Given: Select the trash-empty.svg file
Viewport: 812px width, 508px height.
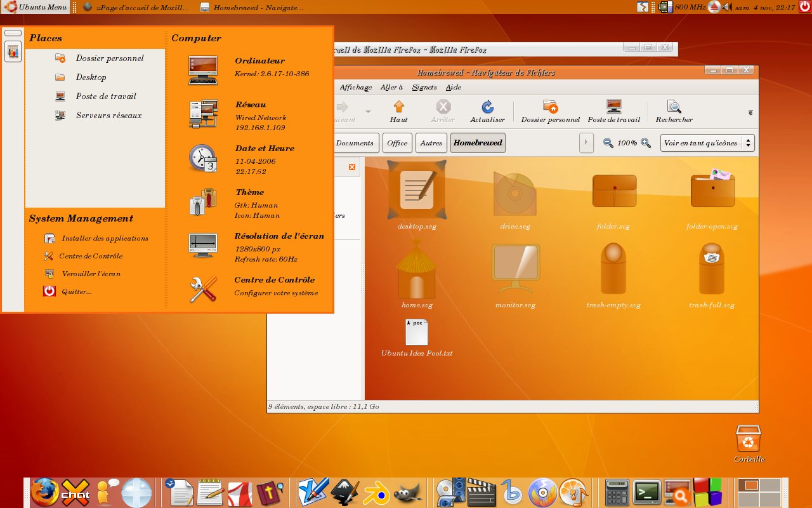Looking at the screenshot, I should 613,277.
